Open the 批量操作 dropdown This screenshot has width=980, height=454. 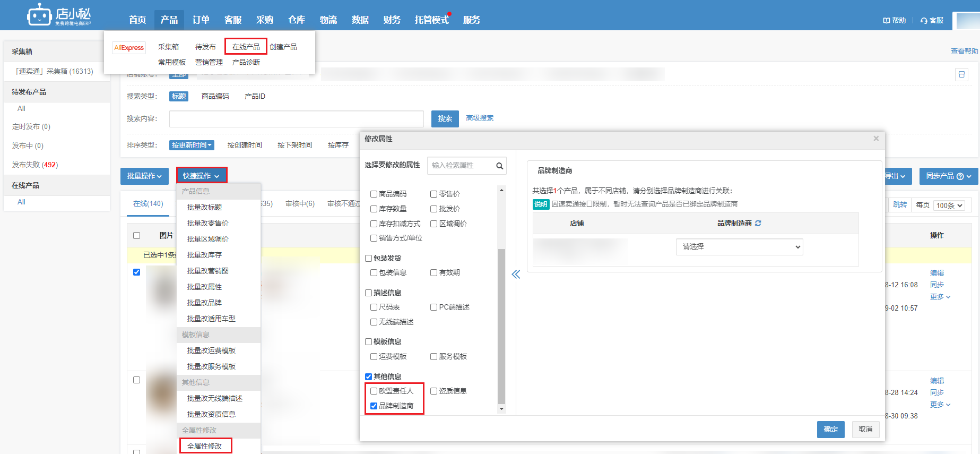[144, 176]
